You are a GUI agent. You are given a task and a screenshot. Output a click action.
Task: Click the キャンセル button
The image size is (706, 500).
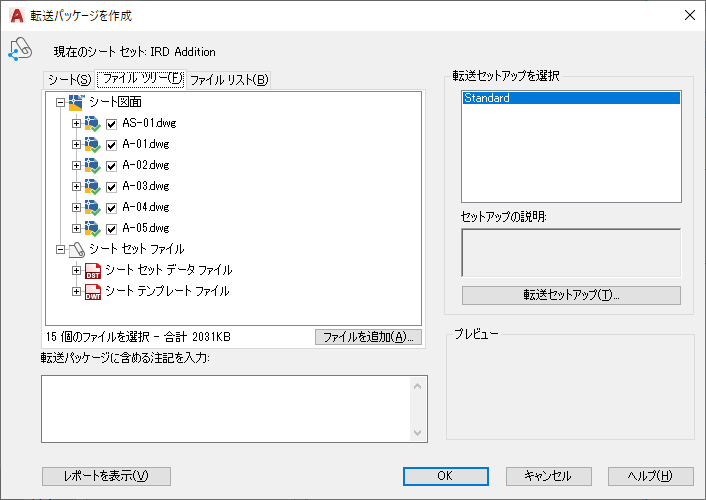(548, 476)
